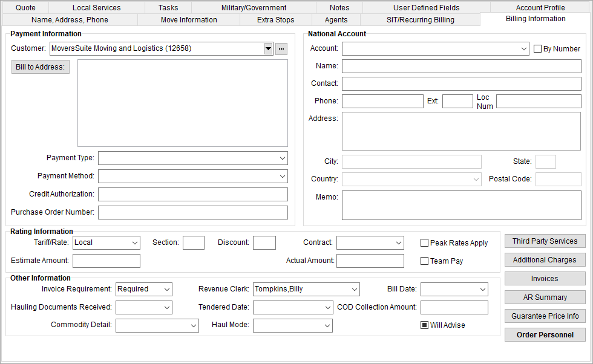The image size is (593, 364).
Task: Click the Credit Authorization field
Action: pos(192,194)
